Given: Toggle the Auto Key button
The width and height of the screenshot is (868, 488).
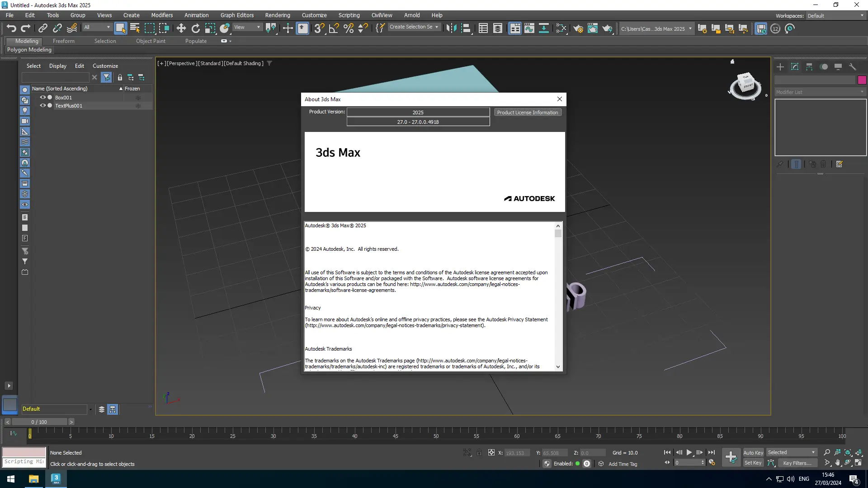Looking at the screenshot, I should (x=753, y=452).
